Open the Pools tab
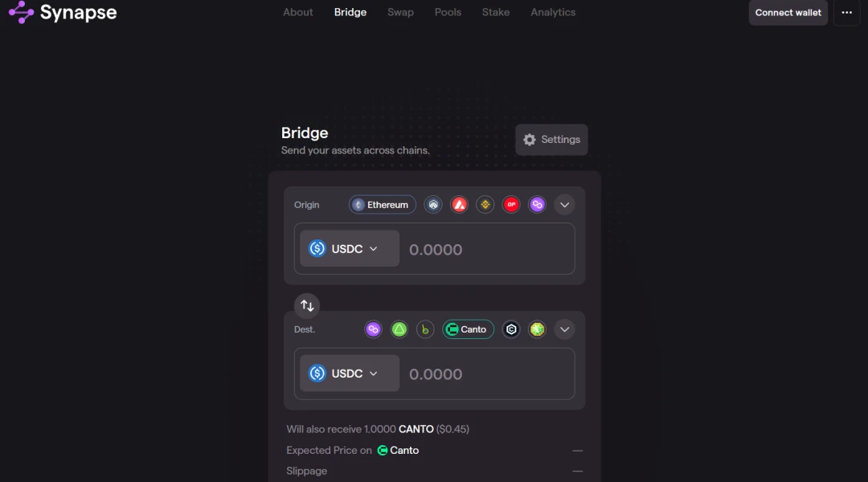 (x=448, y=12)
